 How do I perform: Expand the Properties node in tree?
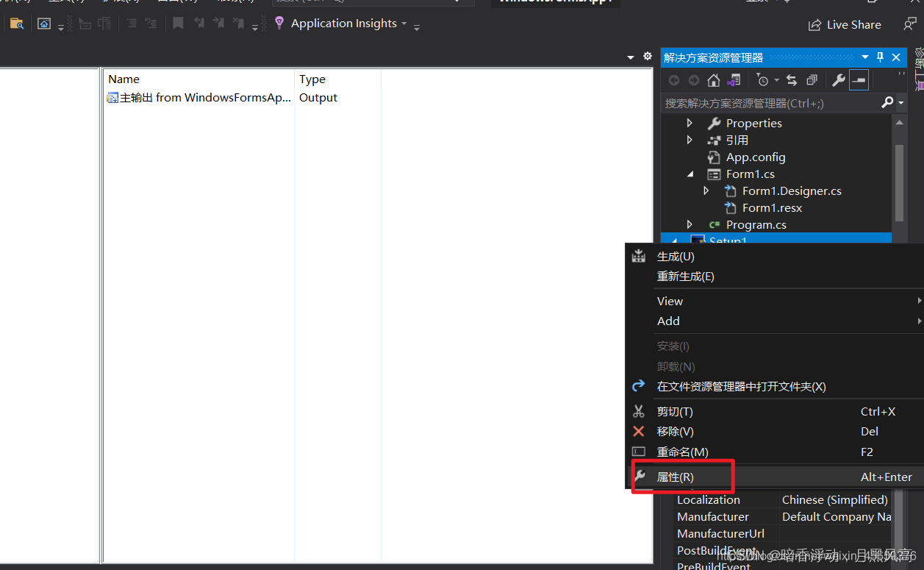(690, 123)
